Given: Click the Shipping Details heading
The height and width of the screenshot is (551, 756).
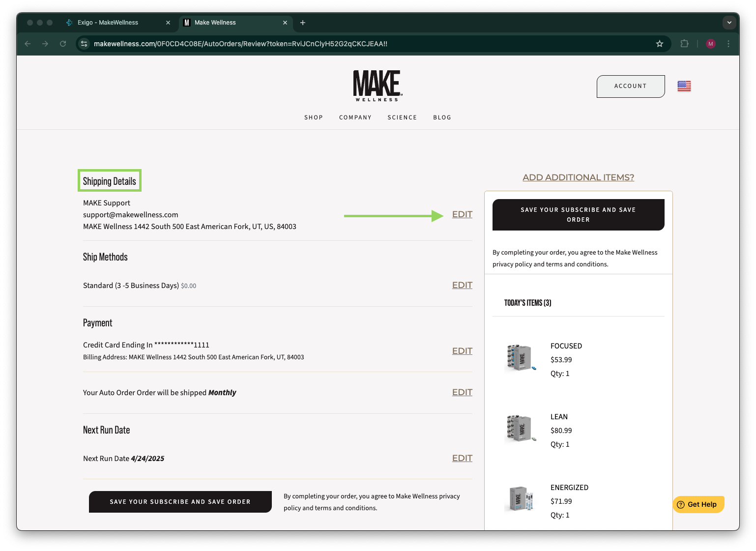Looking at the screenshot, I should point(110,181).
